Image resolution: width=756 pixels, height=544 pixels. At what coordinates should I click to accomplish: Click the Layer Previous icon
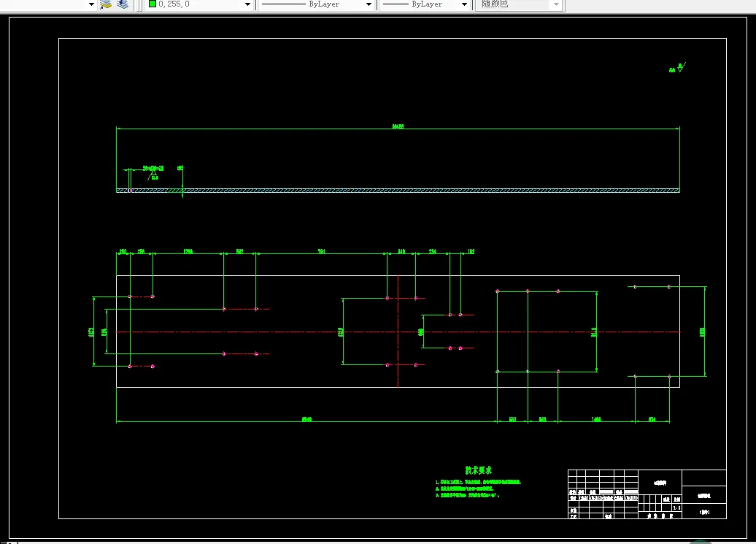123,4
